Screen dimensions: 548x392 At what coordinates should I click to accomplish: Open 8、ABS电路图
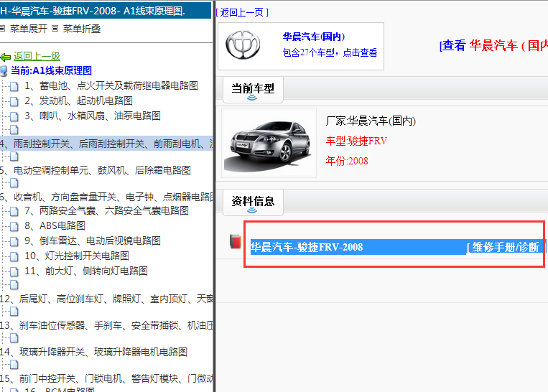click(55, 225)
